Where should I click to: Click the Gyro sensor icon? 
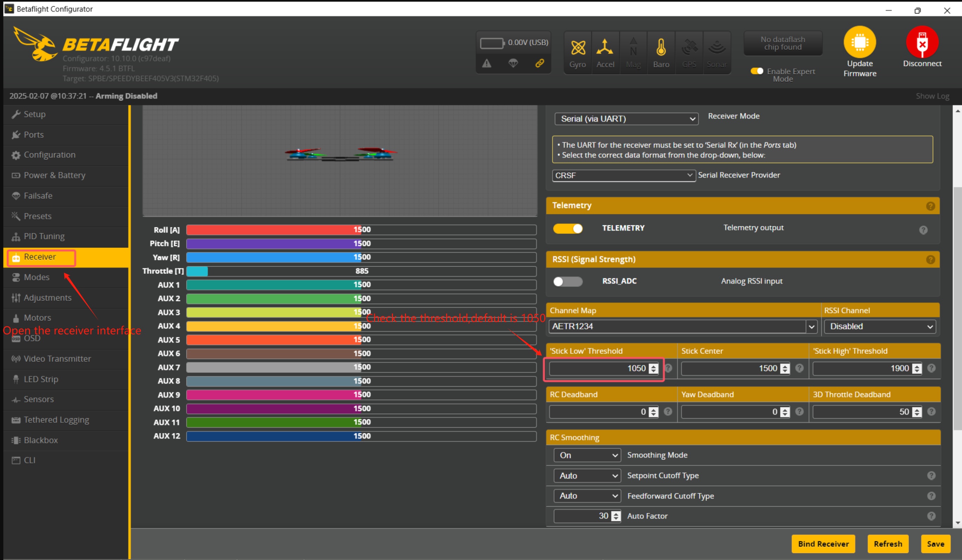click(x=577, y=48)
